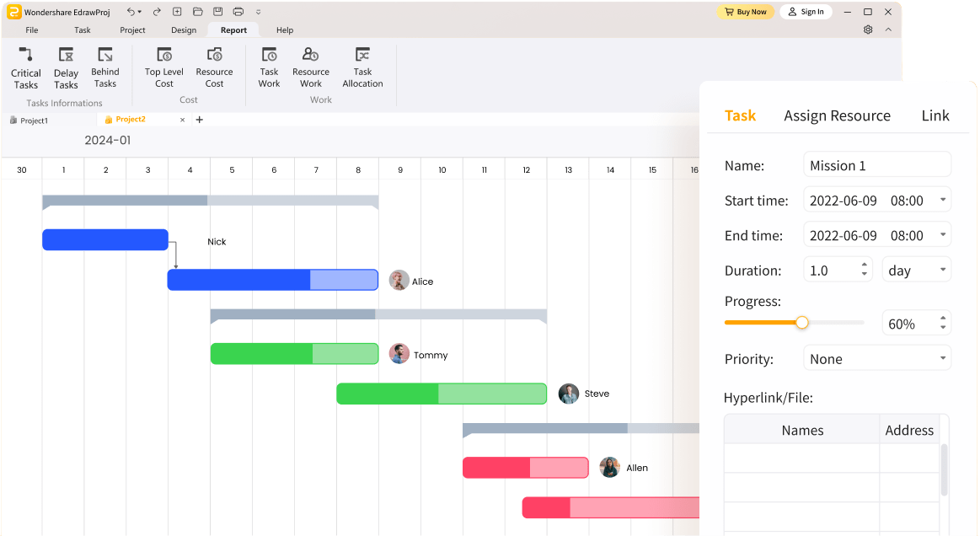This screenshot has height=536, width=980.
Task: Select Nick's blue task bar
Action: (105, 239)
